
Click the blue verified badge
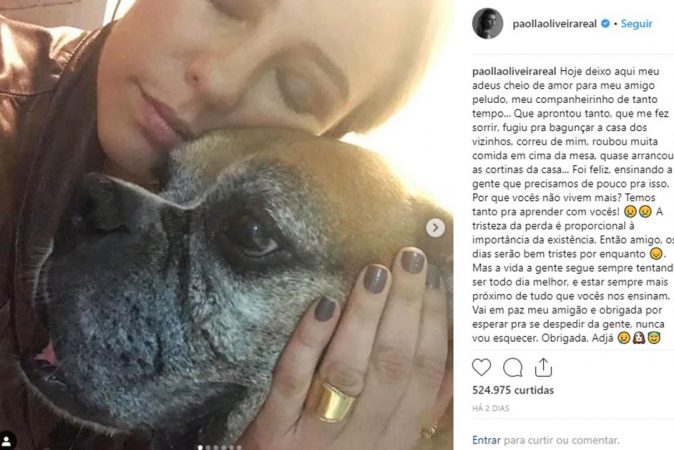tap(605, 24)
